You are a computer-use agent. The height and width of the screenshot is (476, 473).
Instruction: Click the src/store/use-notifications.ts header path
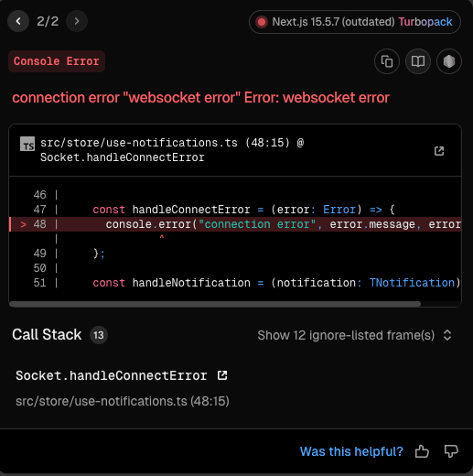[x=139, y=143]
